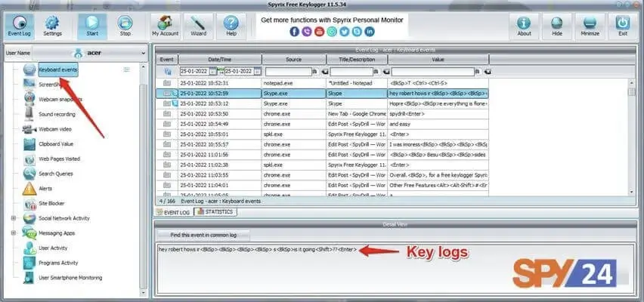This screenshot has height=302, width=644.
Task: Open the start date calendar picker
Action: [x=212, y=72]
